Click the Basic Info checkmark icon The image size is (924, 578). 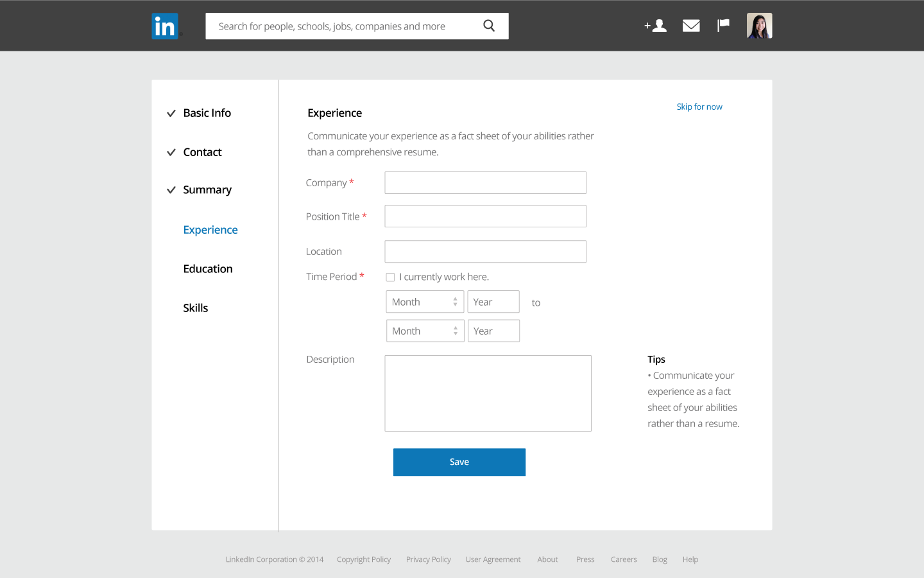point(171,114)
